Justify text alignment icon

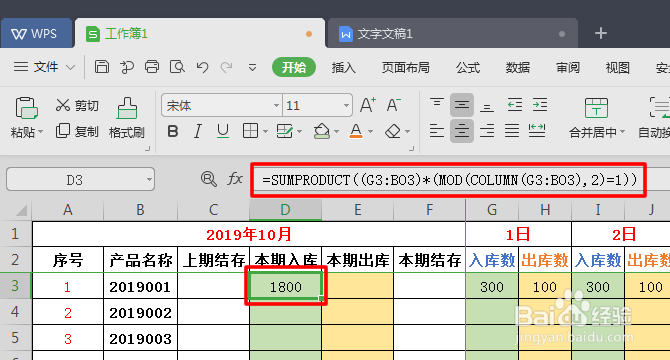click(511, 131)
